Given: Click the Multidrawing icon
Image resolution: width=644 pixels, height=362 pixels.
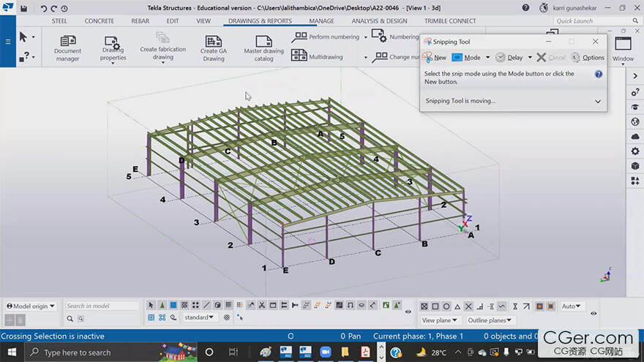Looking at the screenshot, I should coord(317,56).
